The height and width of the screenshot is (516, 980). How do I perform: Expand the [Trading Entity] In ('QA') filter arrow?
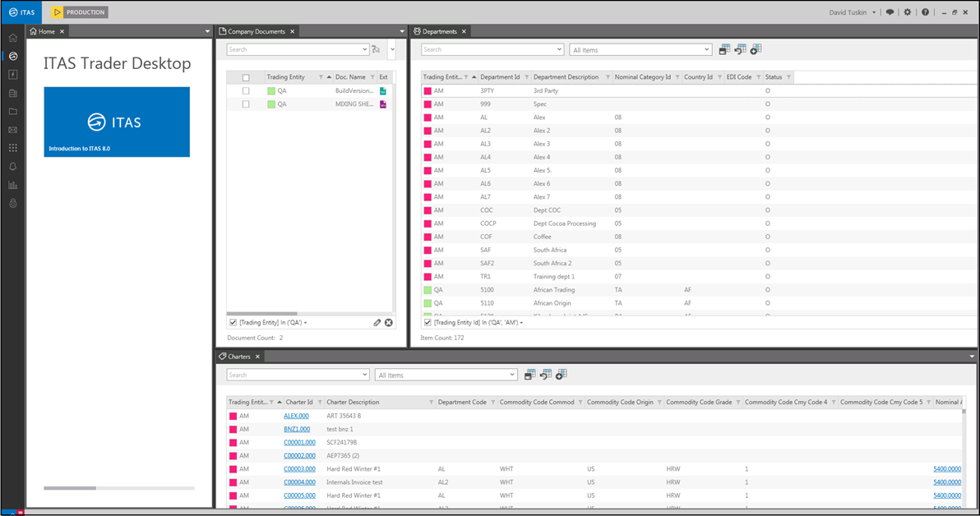pos(305,323)
